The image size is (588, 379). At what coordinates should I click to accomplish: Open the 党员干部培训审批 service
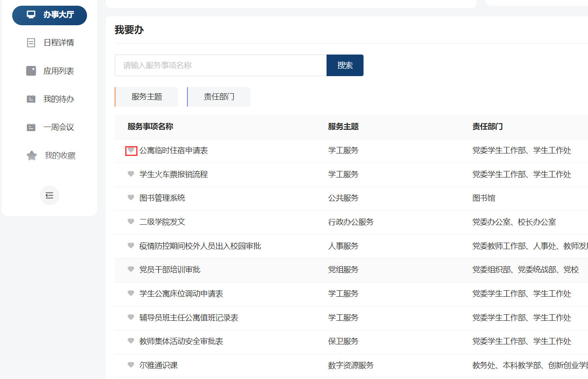click(170, 269)
